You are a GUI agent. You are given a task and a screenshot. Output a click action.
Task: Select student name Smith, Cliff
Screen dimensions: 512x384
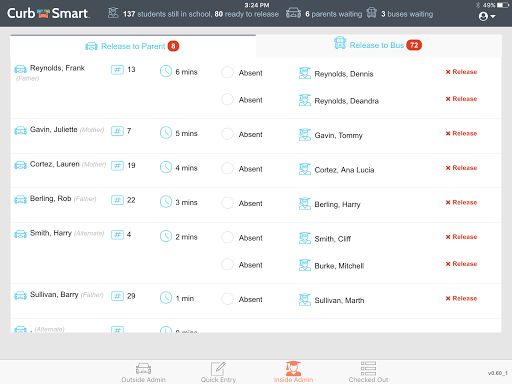tap(333, 239)
